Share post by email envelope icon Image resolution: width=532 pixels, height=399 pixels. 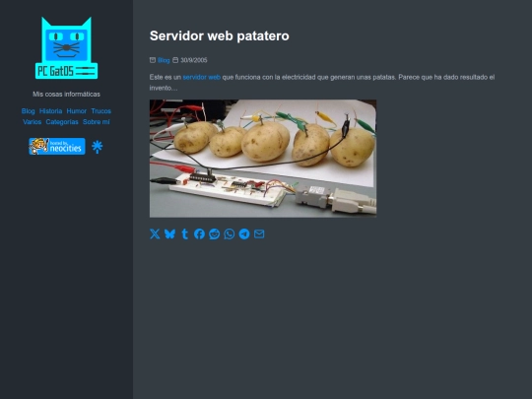(x=259, y=233)
